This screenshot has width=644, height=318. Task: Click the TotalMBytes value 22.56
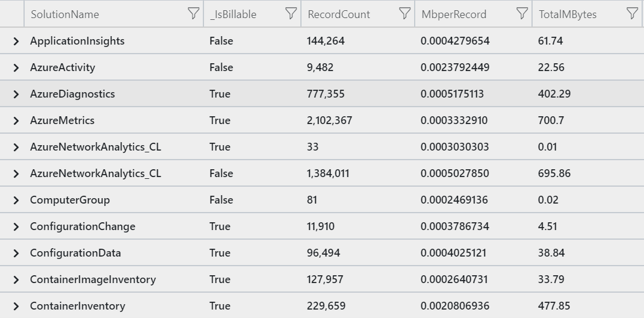(551, 67)
